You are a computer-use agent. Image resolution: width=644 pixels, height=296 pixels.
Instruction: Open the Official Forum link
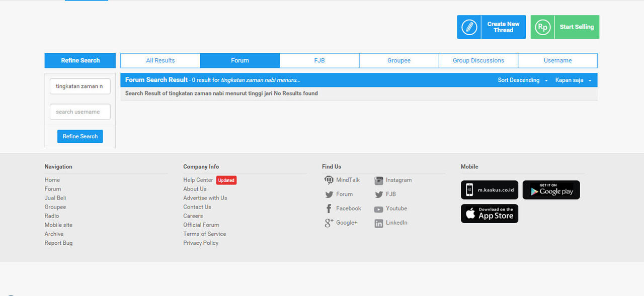(x=201, y=225)
